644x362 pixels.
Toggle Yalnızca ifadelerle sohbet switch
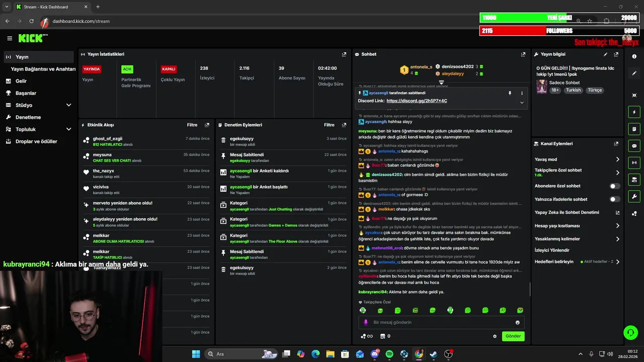tap(614, 199)
